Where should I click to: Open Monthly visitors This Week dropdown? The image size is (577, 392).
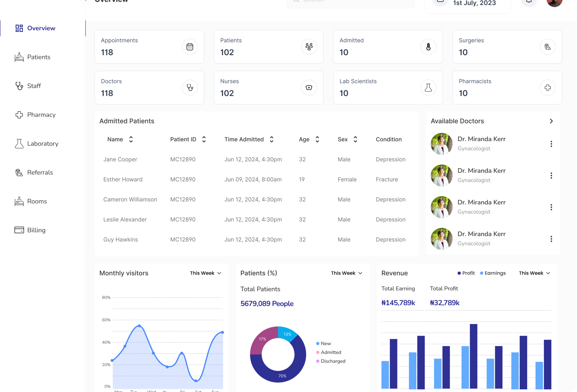pyautogui.click(x=206, y=273)
